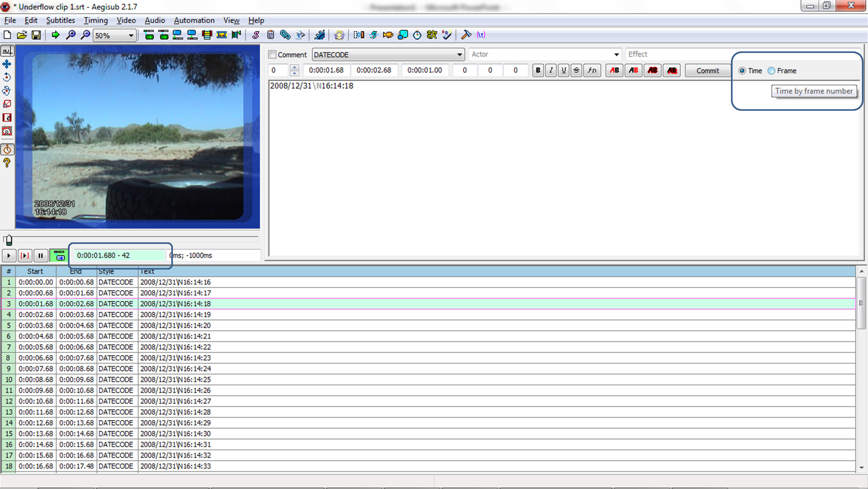This screenshot has height=489, width=868.
Task: Snap subtitle end to video icon
Action: click(192, 35)
